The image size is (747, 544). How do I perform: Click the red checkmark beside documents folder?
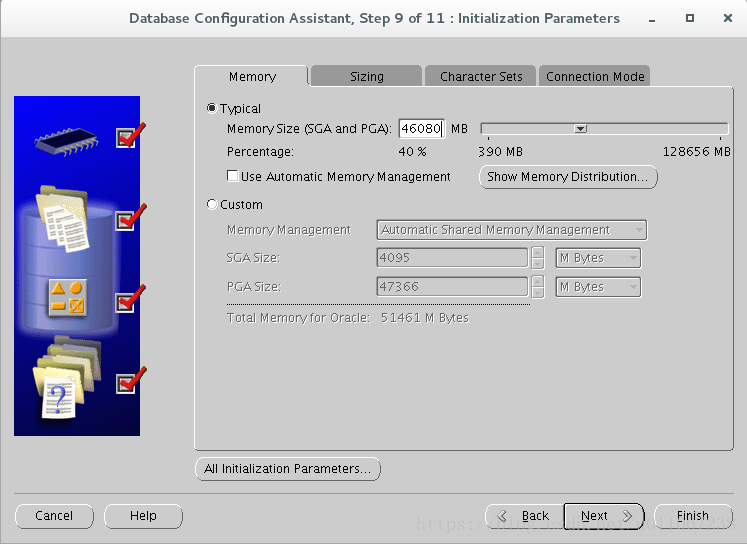click(x=131, y=218)
